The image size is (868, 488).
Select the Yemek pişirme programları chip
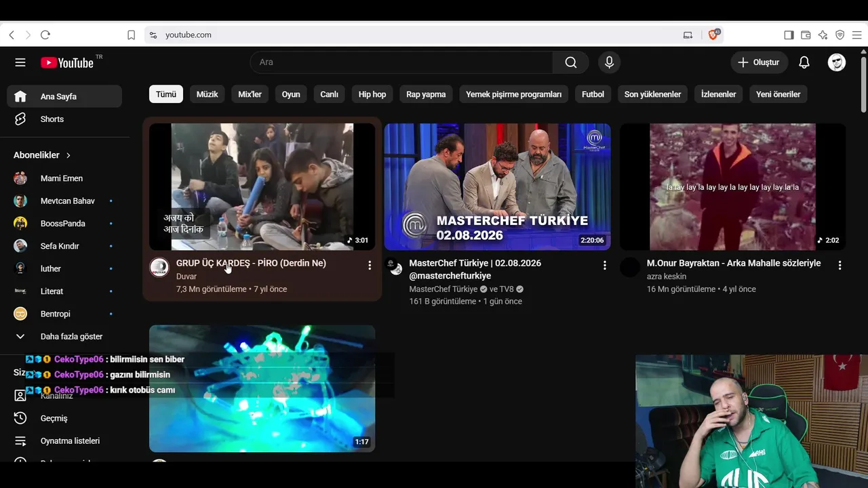pos(513,94)
